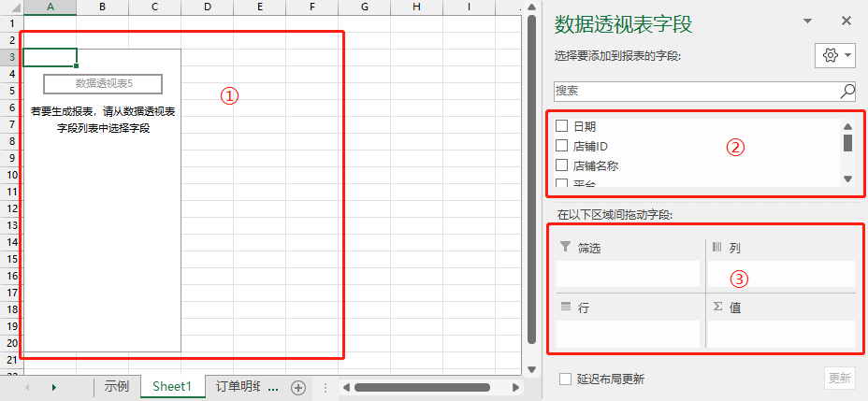Click the green next-sheet arrow in the tab bar
This screenshot has height=401, width=868.
click(53, 387)
